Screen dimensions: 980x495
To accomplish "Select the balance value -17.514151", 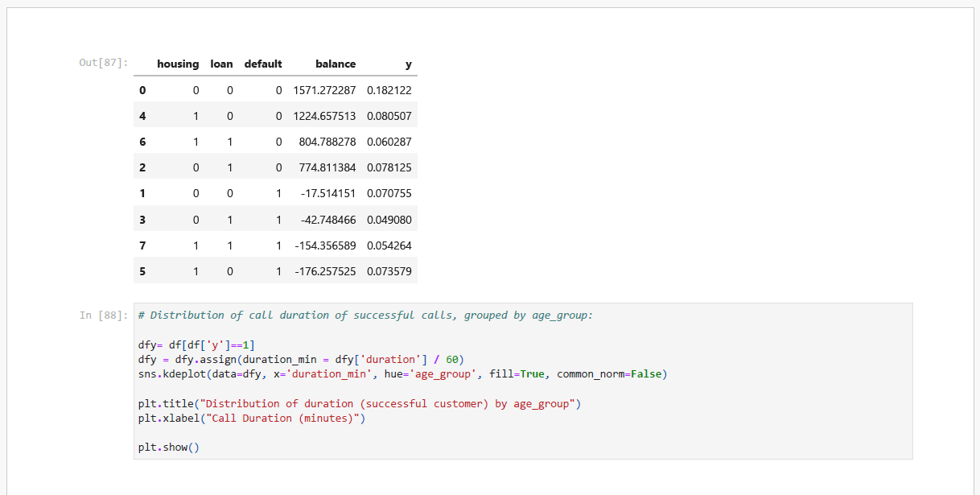I will click(326, 193).
